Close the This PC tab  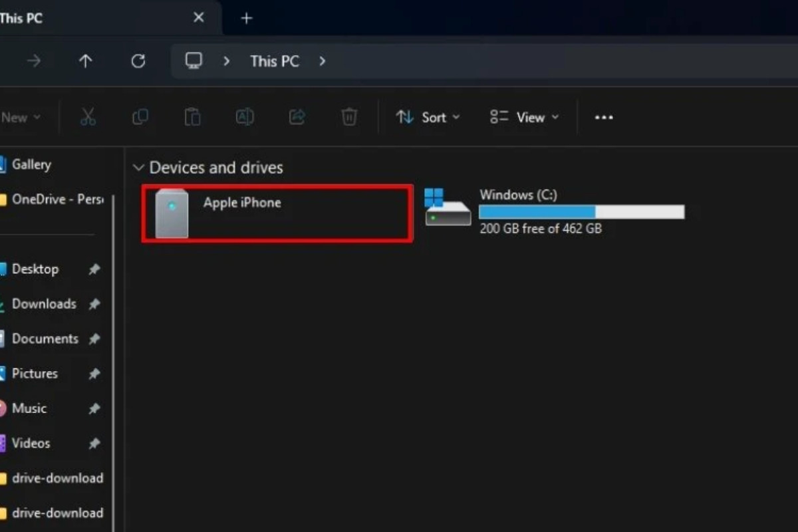[x=198, y=18]
